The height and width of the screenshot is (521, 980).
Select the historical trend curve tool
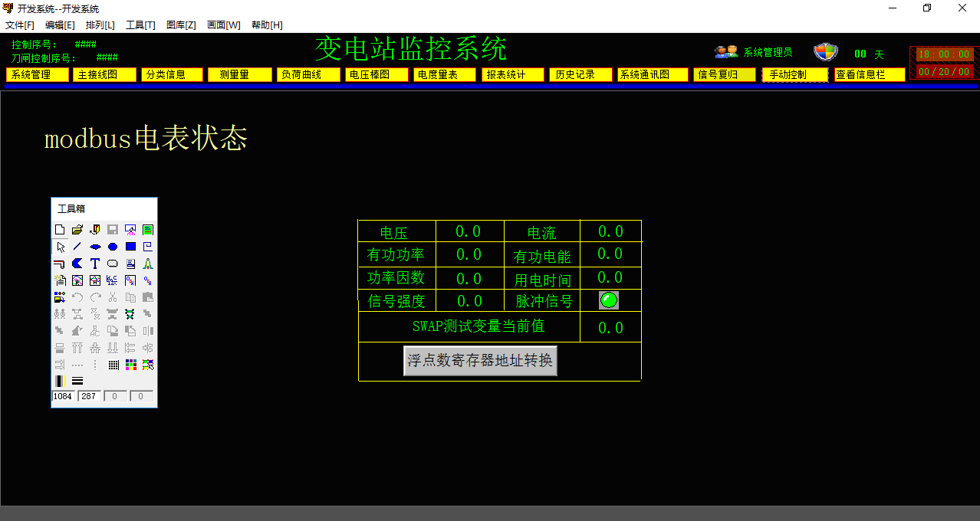pos(95,280)
